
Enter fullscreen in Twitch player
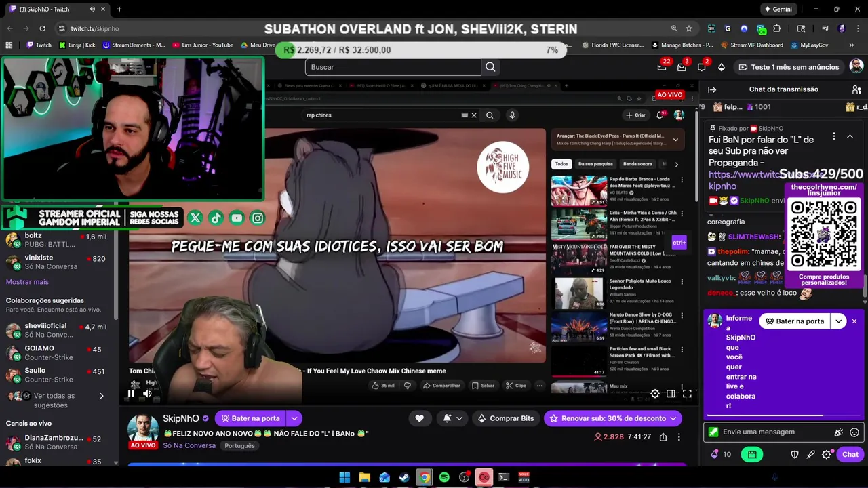point(687,394)
